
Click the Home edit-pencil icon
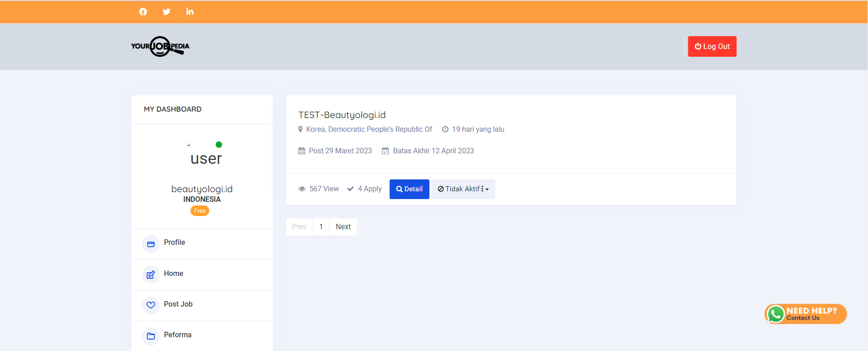coord(151,275)
